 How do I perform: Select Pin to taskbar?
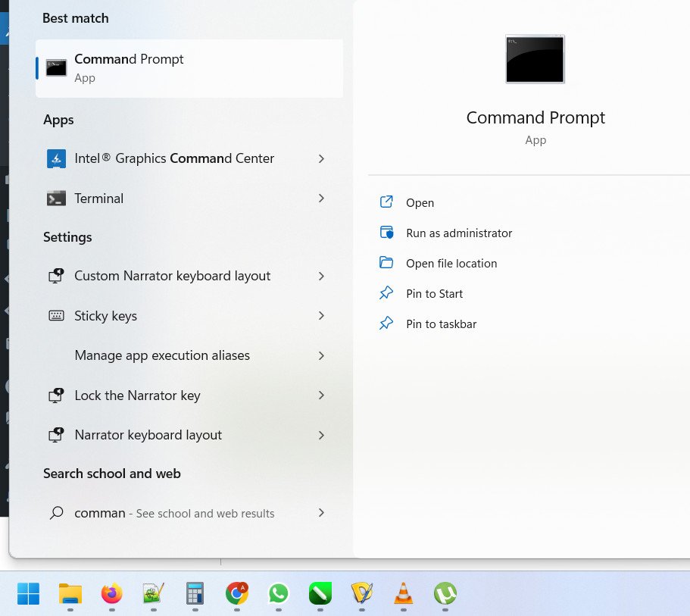tap(442, 324)
